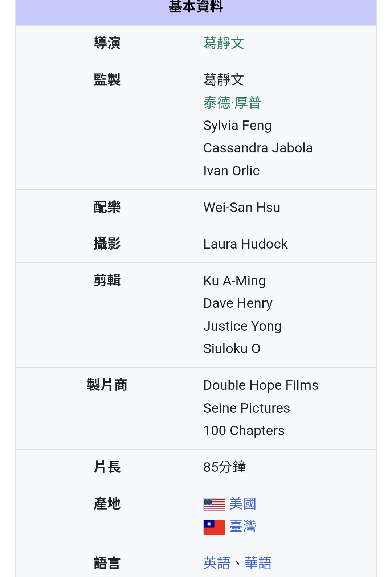
Task: Click producer name Sylvia Feng
Action: click(x=237, y=126)
